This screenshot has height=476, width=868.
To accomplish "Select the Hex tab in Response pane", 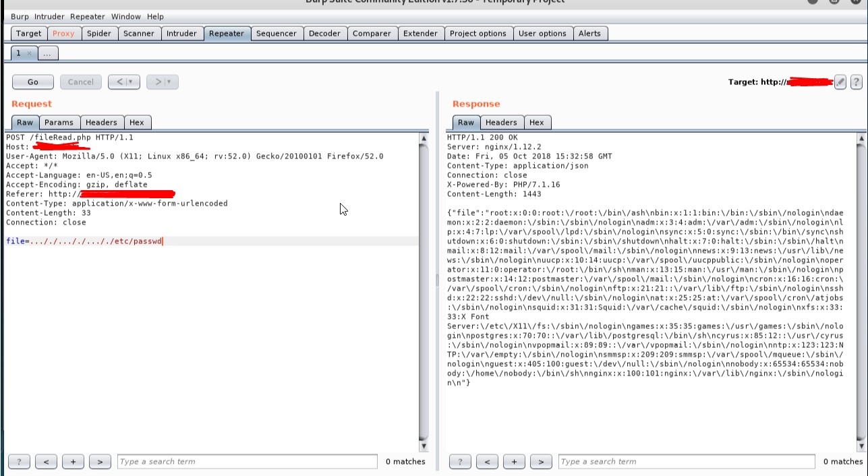I will pos(537,122).
